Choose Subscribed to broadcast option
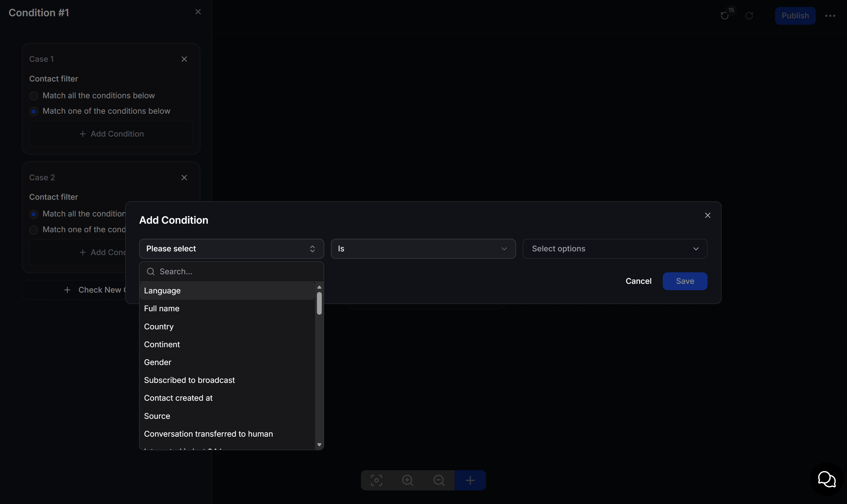This screenshot has width=847, height=504. (227, 380)
